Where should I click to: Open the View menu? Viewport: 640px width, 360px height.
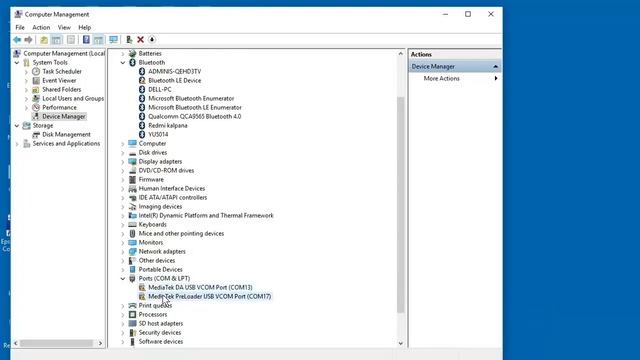coord(64,27)
